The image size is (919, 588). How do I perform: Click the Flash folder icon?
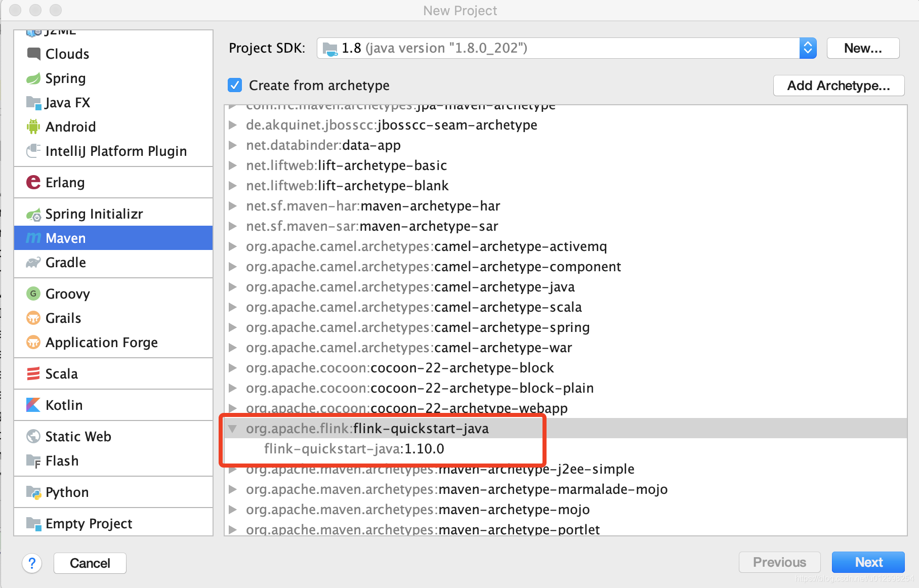pyautogui.click(x=33, y=461)
